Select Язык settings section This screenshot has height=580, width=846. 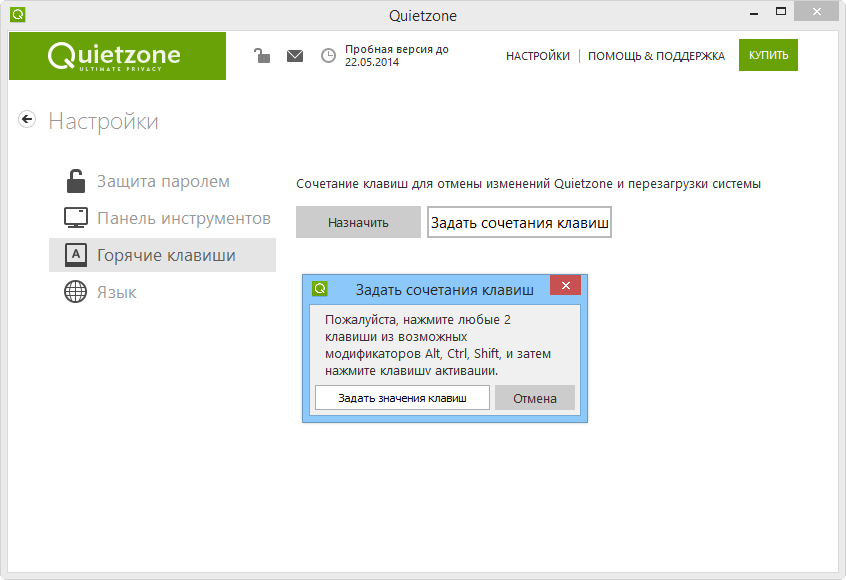(163, 292)
